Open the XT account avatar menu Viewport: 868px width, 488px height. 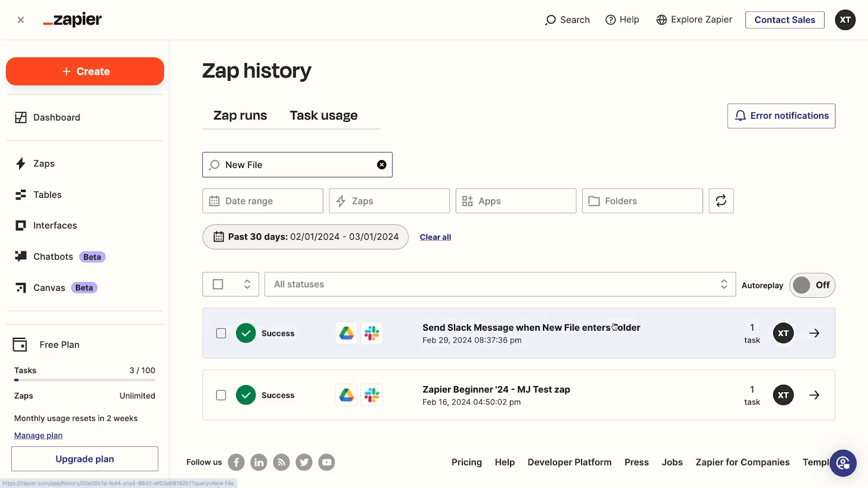(x=845, y=20)
